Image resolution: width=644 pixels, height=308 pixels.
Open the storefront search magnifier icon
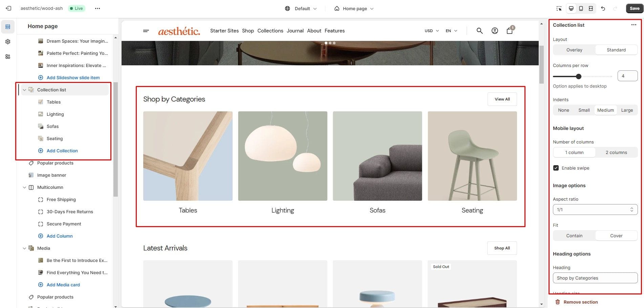479,31
